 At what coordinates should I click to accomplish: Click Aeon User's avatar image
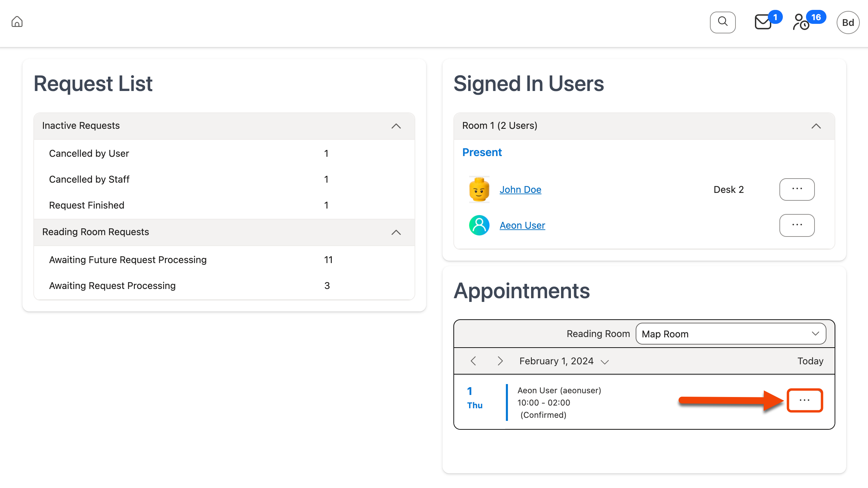(479, 225)
